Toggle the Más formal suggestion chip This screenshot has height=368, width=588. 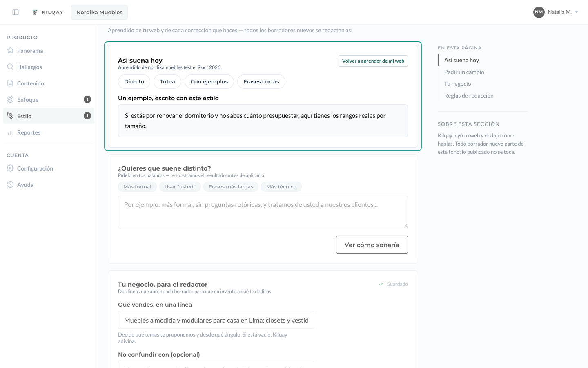[x=137, y=187]
